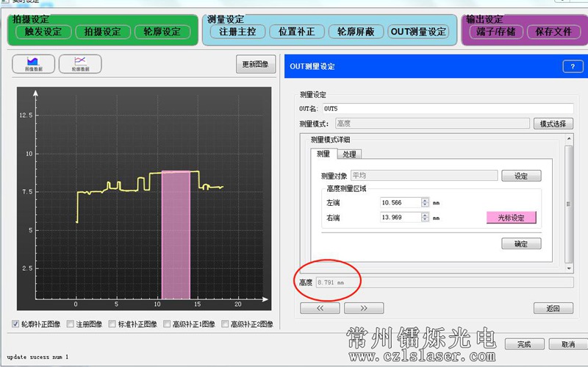Click 模式选择 to choose measurement mode
Viewport: 588px width, 367px height.
tap(552, 124)
